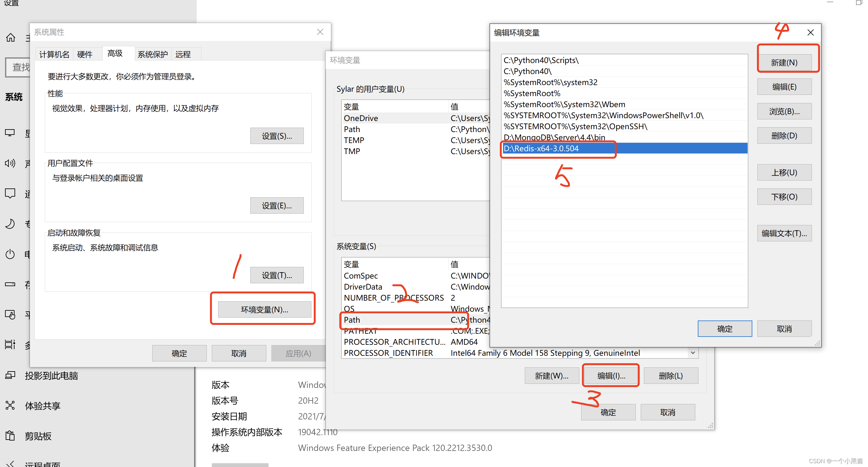868x467 pixels.
Task: Click the 环境变量(N)... button
Action: point(264,309)
